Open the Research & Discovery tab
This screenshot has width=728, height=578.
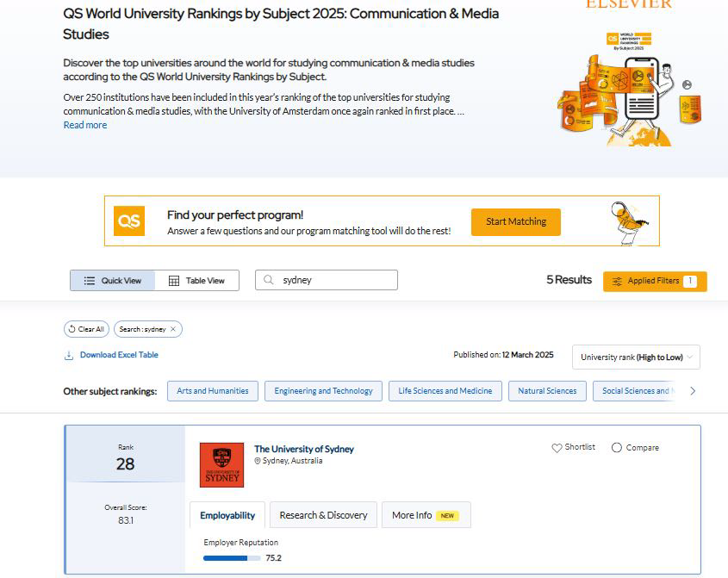pos(323,515)
